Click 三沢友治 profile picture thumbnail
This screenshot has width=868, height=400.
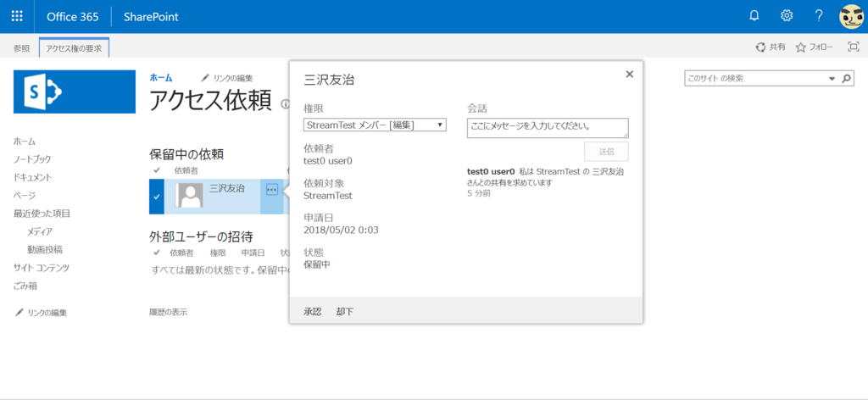point(190,195)
